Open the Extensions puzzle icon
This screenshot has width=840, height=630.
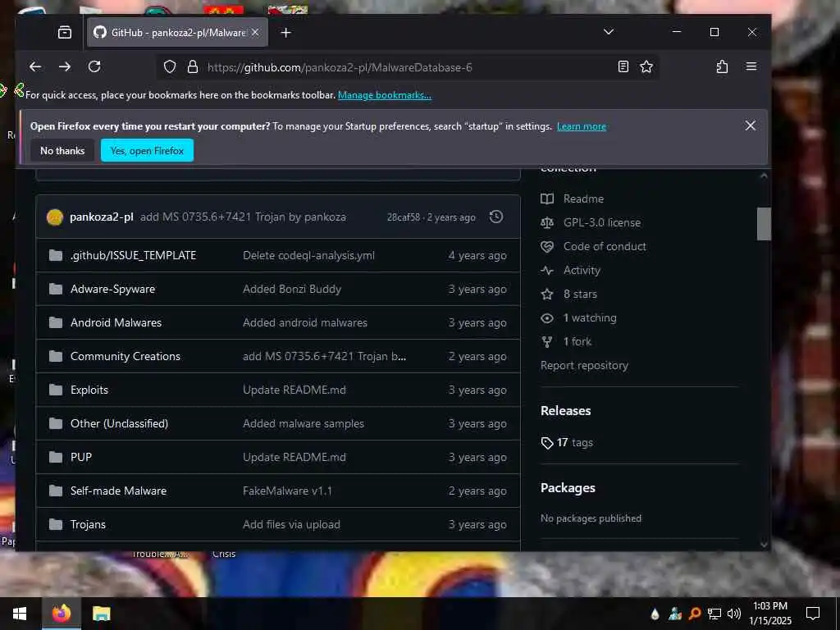pos(722,66)
